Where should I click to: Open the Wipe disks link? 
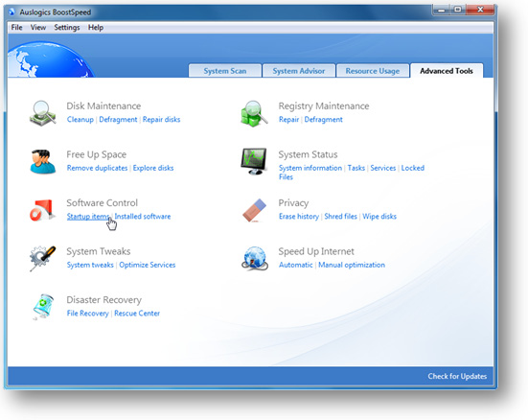tap(379, 217)
